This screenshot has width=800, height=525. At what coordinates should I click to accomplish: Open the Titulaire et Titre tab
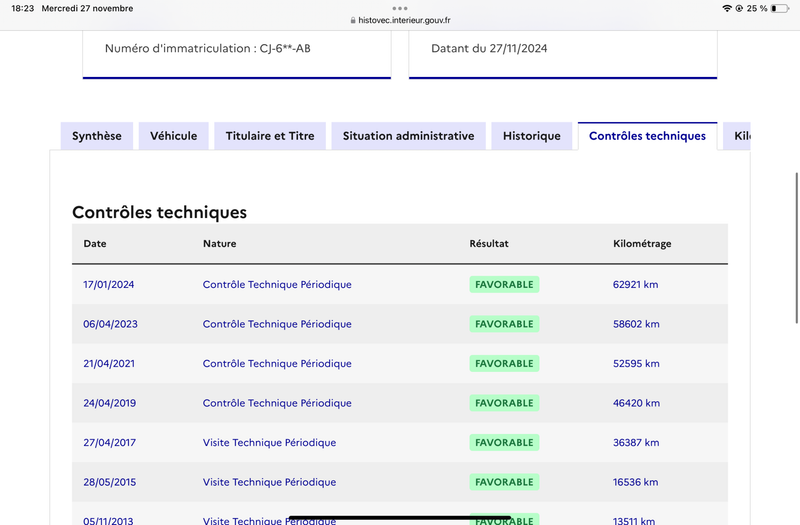click(x=270, y=136)
